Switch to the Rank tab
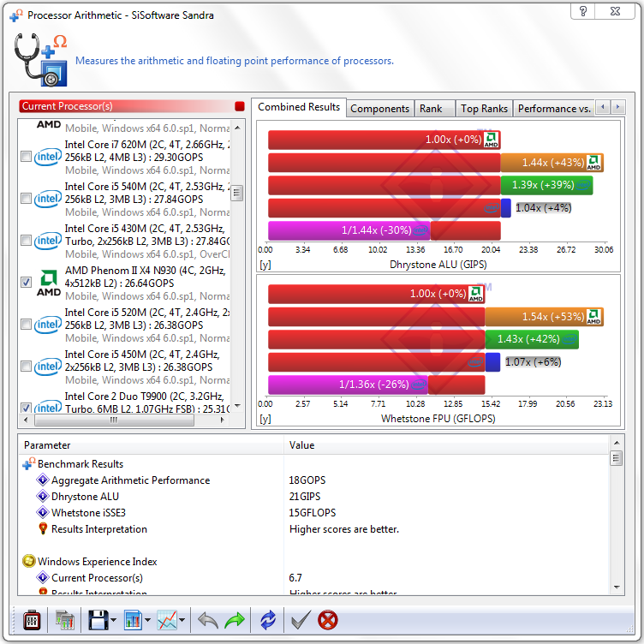 coord(434,109)
